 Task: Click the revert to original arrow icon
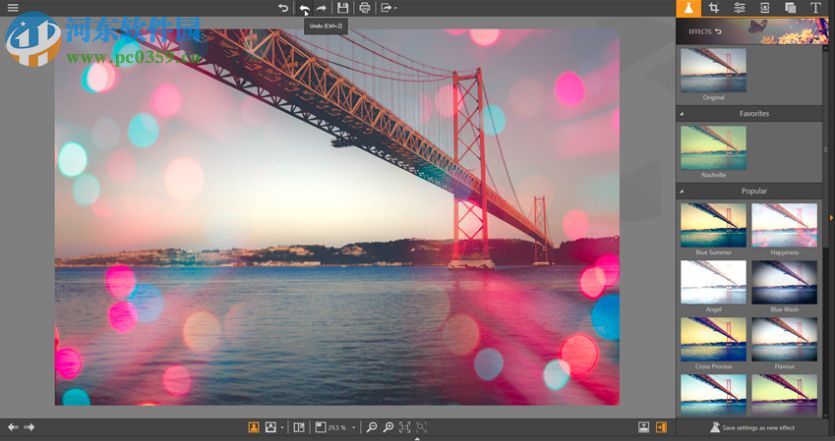[283, 8]
